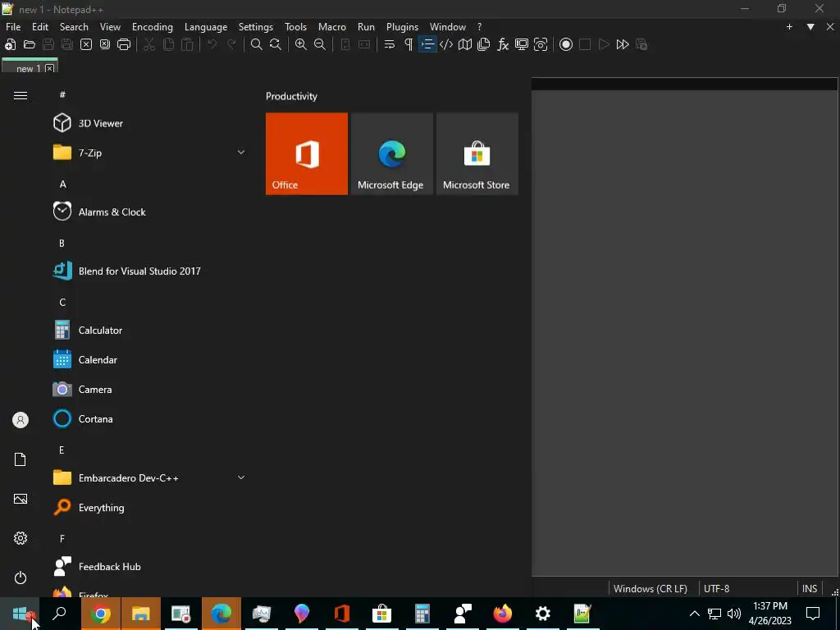The image size is (840, 630).
Task: Toggle Show All Characters (pilcrow icon)
Action: (x=409, y=44)
